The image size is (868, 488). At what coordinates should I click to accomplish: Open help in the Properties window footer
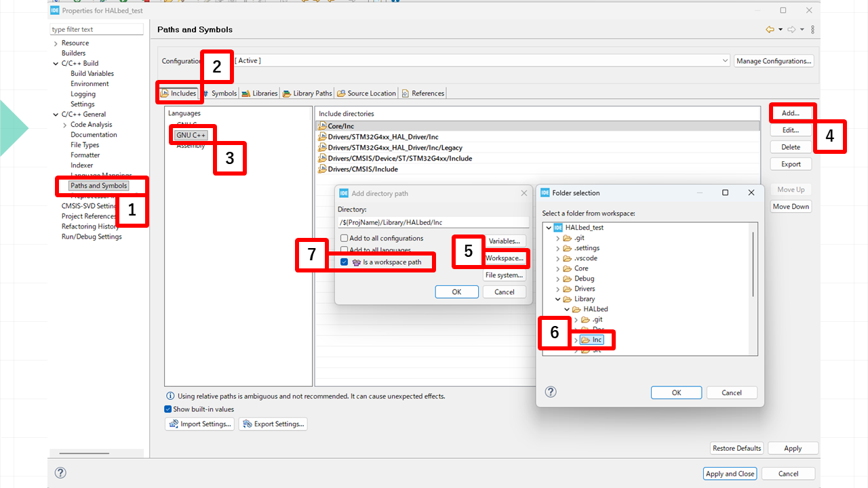[x=60, y=473]
